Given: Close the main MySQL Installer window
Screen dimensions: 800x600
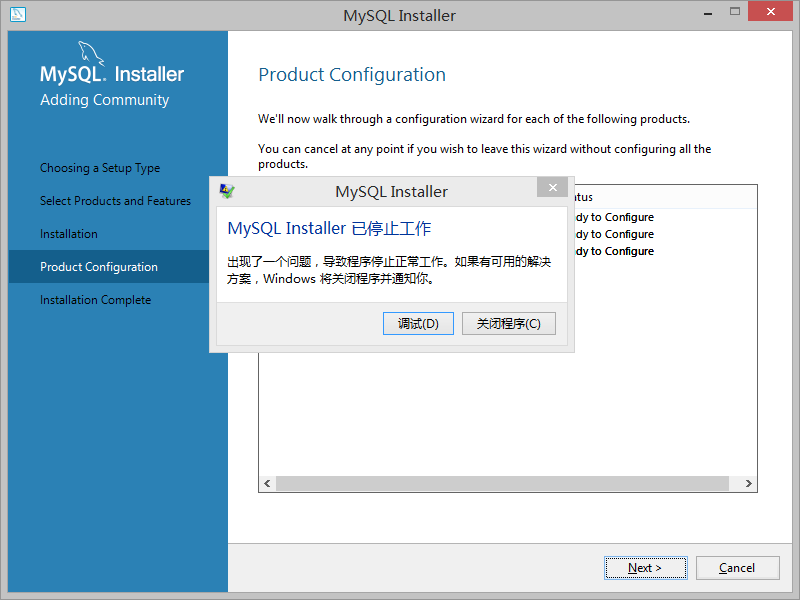Looking at the screenshot, I should [x=770, y=11].
